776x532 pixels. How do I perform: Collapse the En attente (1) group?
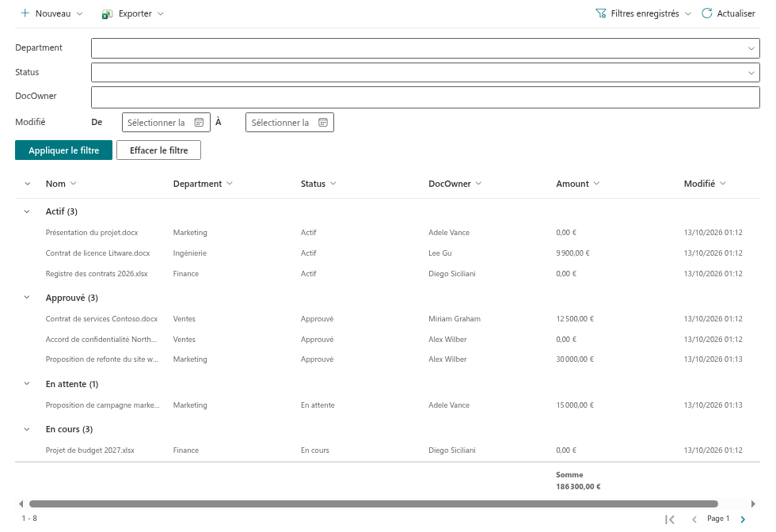tap(27, 383)
